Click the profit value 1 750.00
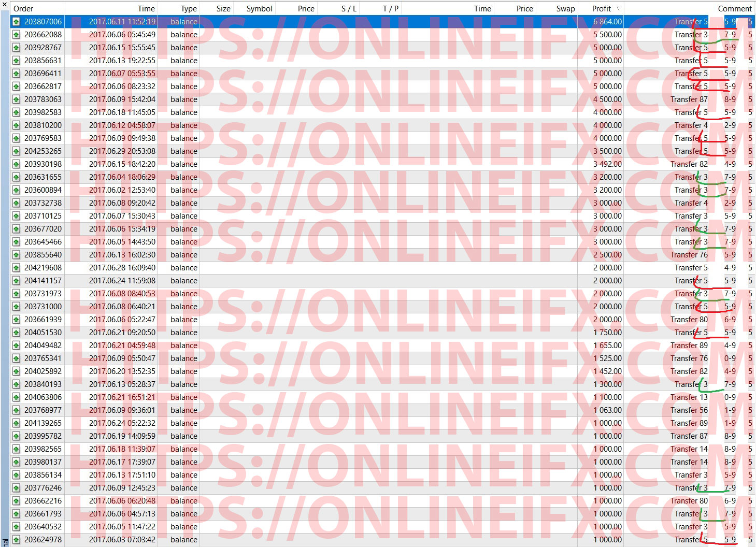 (607, 333)
